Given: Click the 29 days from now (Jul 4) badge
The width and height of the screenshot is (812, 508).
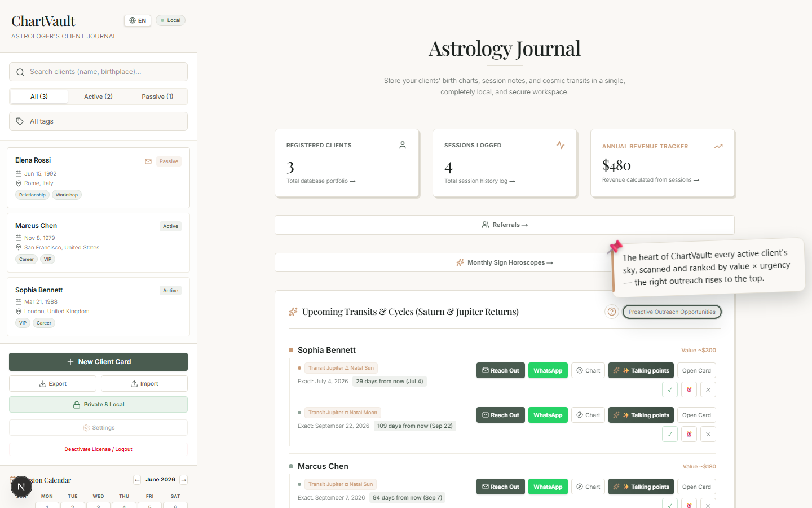Looking at the screenshot, I should tap(390, 382).
